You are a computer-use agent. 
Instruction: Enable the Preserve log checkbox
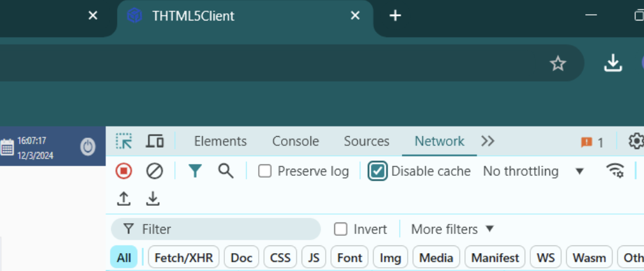264,171
